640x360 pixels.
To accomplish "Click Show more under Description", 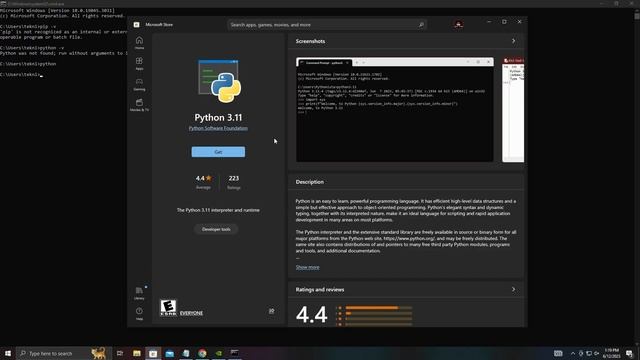I will [307, 267].
